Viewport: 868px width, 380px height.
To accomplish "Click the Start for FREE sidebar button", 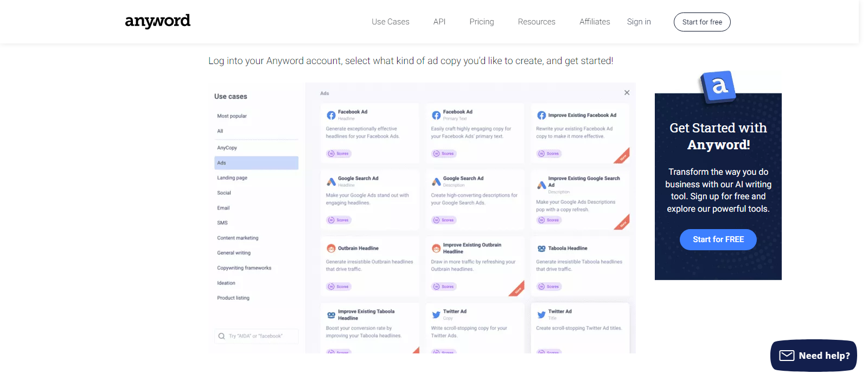I will point(718,239).
